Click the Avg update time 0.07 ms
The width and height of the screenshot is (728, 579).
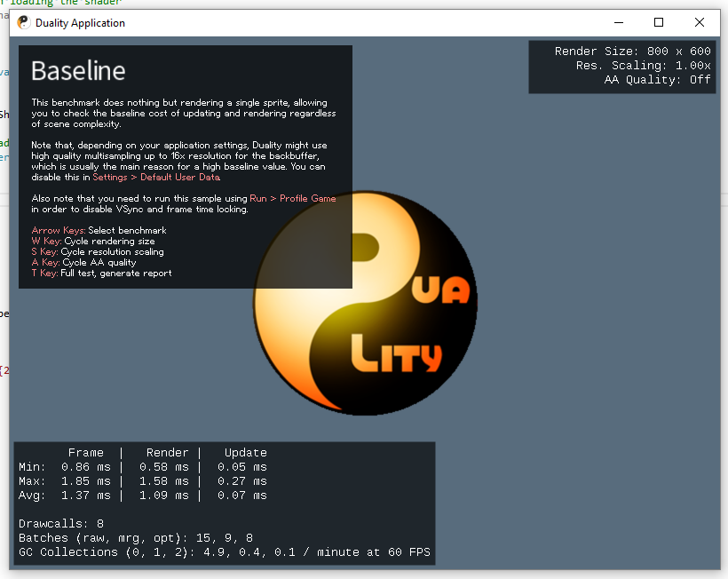241,496
